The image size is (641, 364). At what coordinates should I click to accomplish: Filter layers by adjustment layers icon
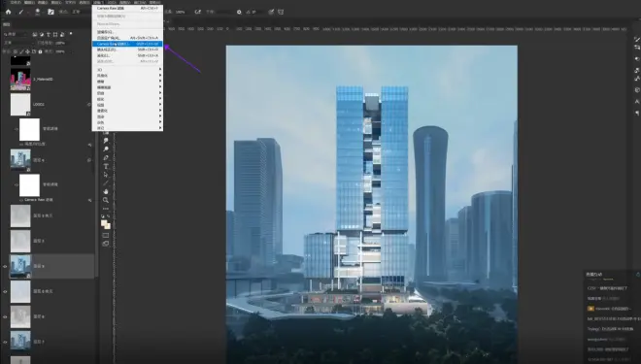[42, 34]
